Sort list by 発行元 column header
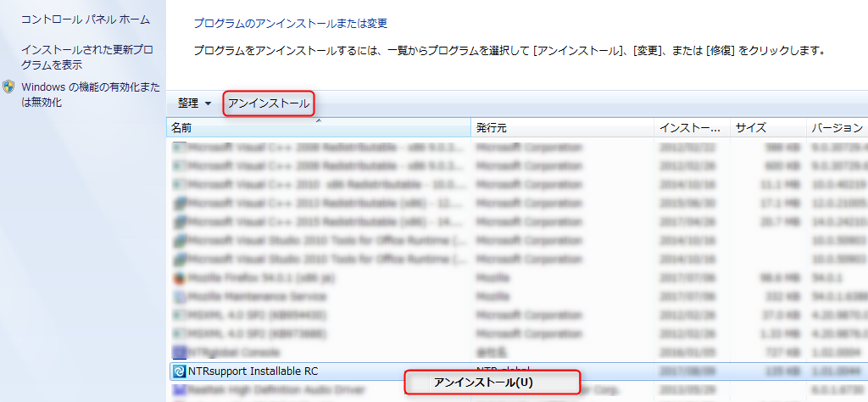 click(x=562, y=128)
